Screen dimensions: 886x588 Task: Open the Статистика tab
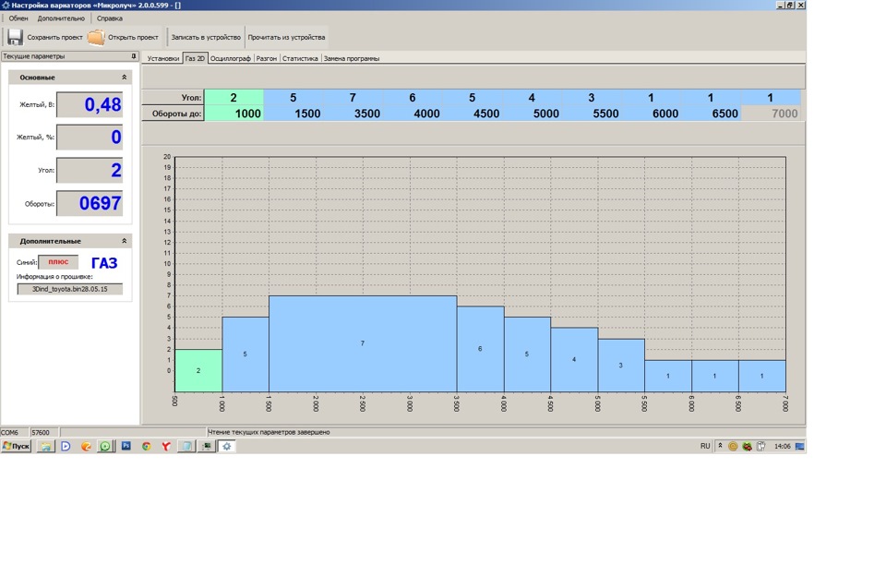tap(300, 58)
